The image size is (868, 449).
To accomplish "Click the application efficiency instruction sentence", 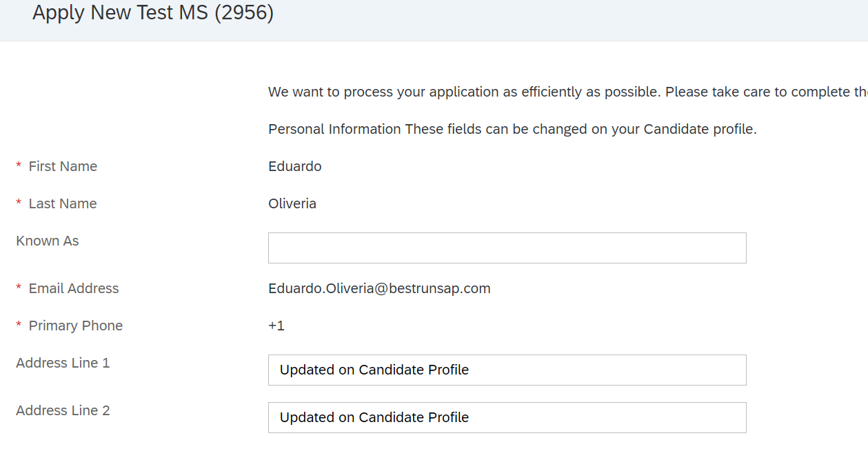I will 568,92.
